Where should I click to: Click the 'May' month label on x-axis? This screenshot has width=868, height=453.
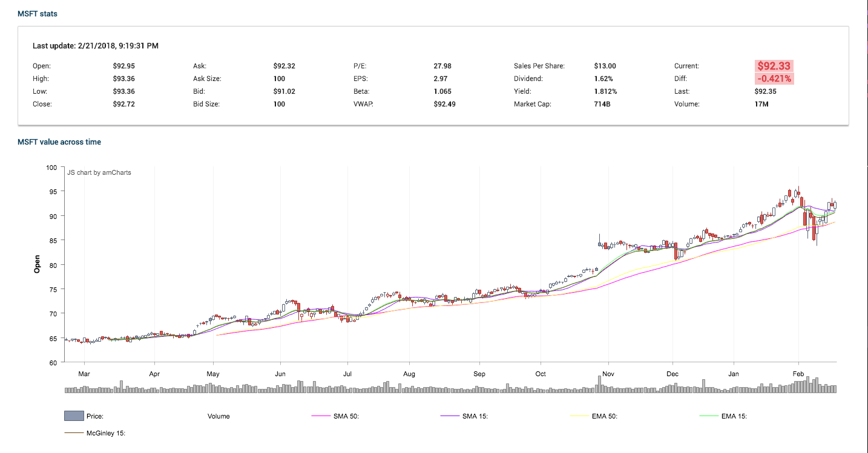(x=213, y=374)
